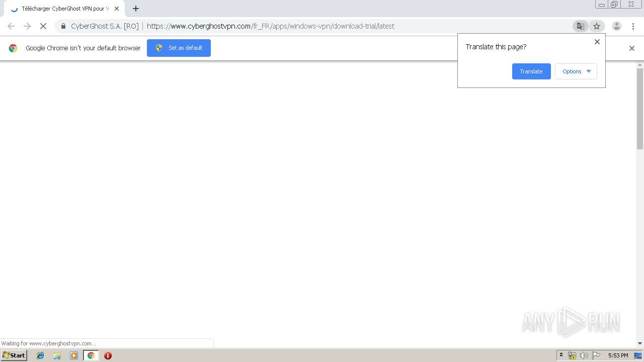Click the Chrome logo in infobar

tap(13, 48)
